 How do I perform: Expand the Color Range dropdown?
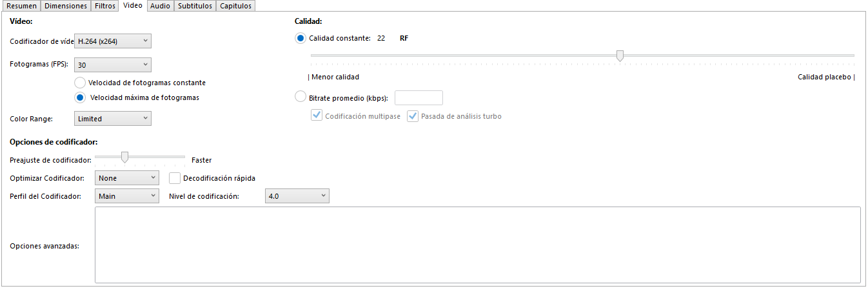113,119
